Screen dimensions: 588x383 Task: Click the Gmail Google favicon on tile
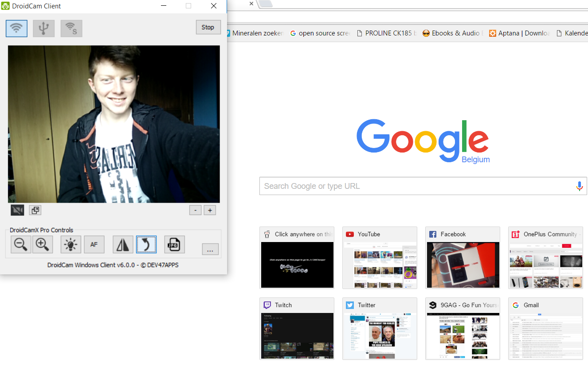(x=516, y=305)
